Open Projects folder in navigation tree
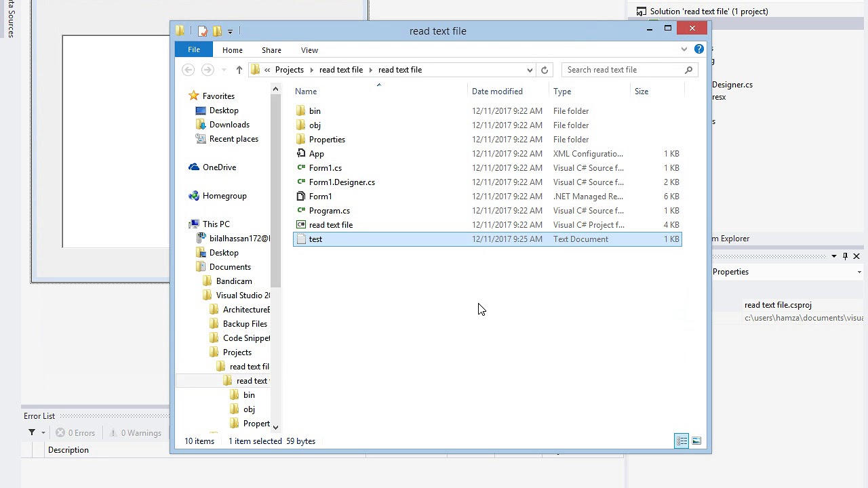The width and height of the screenshot is (868, 488). (x=237, y=352)
